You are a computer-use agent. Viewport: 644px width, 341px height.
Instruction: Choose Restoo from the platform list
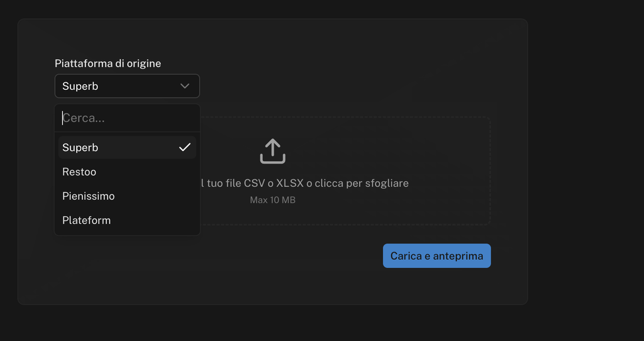(127, 172)
